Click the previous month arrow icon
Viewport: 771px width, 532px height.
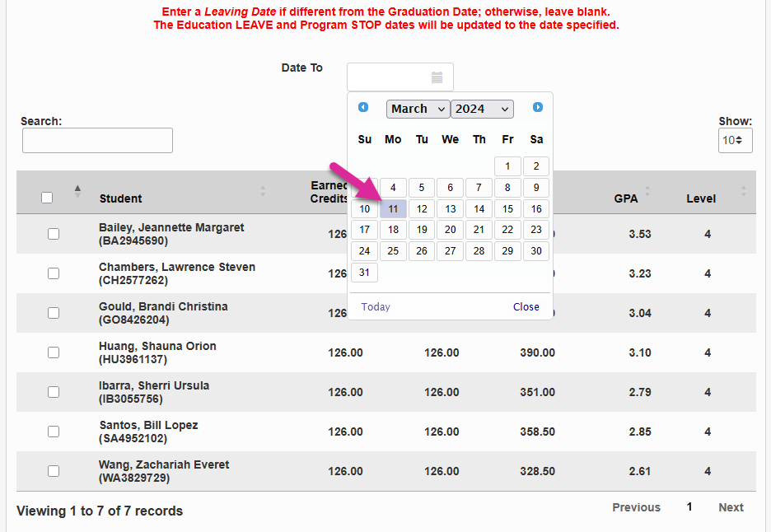(x=363, y=107)
